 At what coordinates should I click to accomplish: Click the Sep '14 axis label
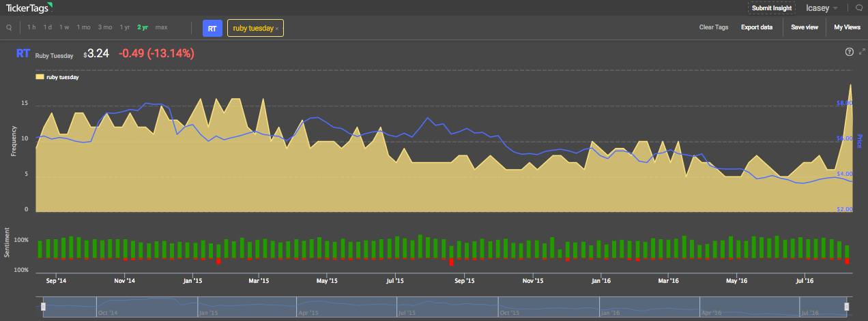pyautogui.click(x=57, y=280)
